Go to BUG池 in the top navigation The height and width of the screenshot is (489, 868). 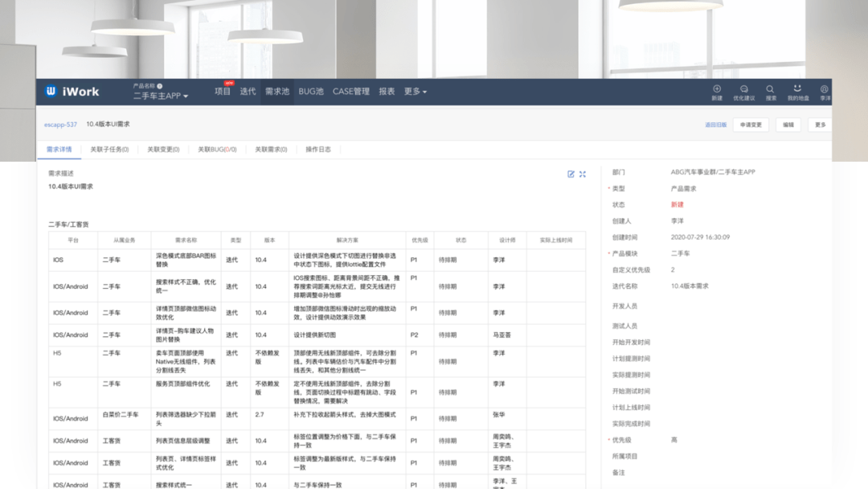[x=311, y=92]
